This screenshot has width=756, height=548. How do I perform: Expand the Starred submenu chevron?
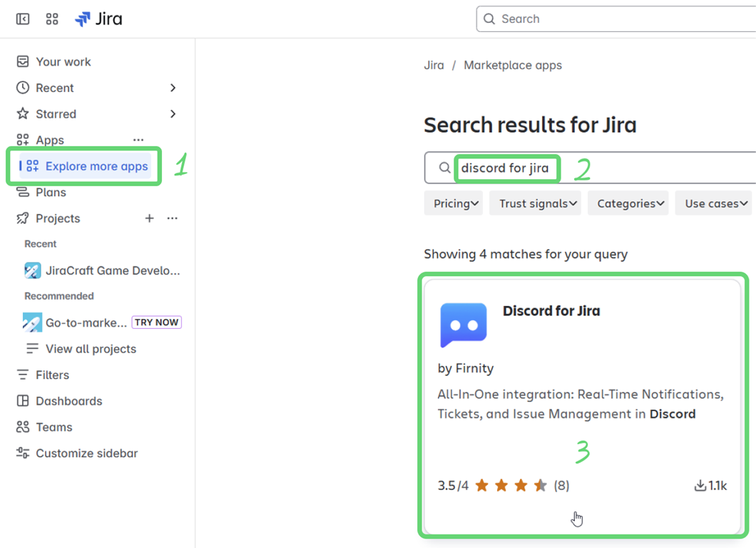(x=173, y=114)
